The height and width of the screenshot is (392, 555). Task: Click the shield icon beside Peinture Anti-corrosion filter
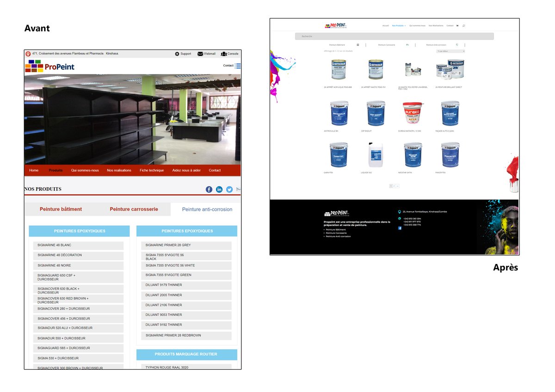pos(457,45)
